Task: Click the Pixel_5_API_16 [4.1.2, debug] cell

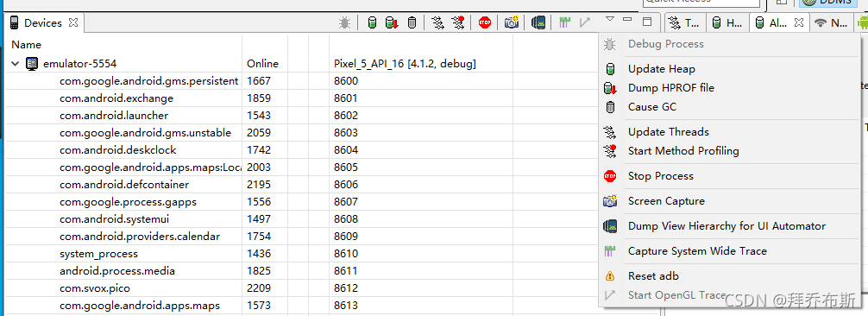Action: coord(405,64)
